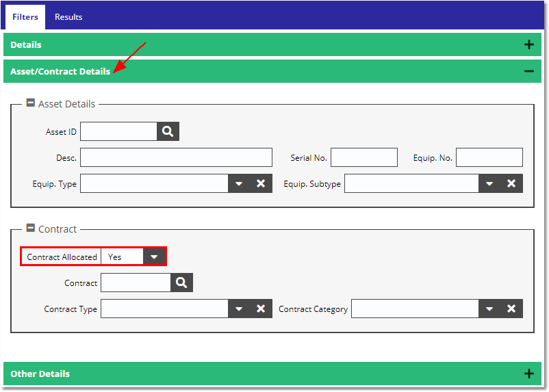Switch to the Filters tab
Image resolution: width=549 pixels, height=392 pixels.
[x=25, y=17]
